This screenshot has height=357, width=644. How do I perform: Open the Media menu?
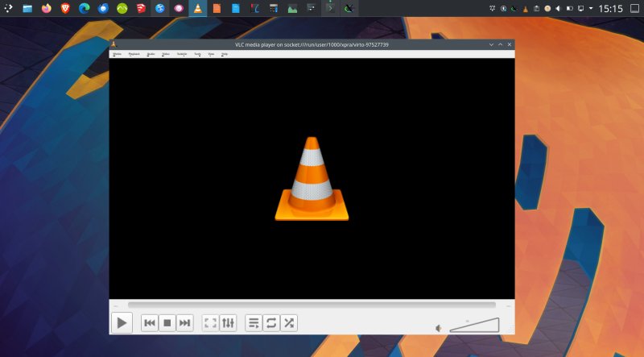(x=118, y=54)
